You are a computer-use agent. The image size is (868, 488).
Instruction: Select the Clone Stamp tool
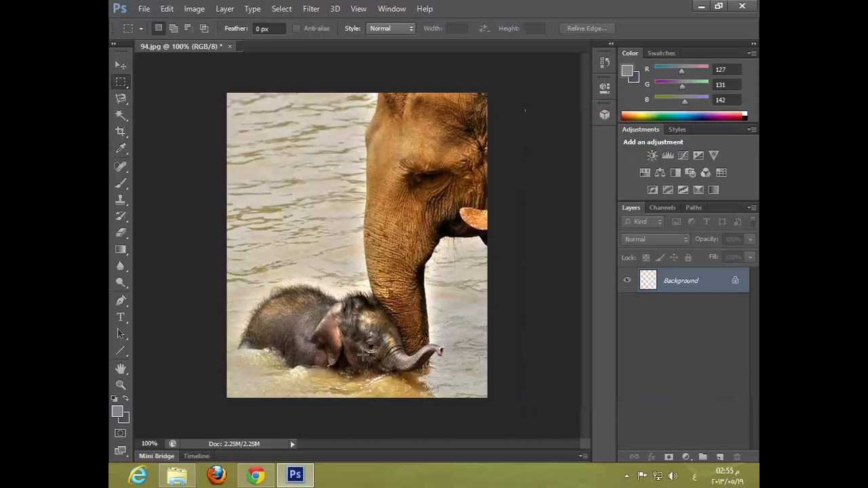pyautogui.click(x=121, y=200)
